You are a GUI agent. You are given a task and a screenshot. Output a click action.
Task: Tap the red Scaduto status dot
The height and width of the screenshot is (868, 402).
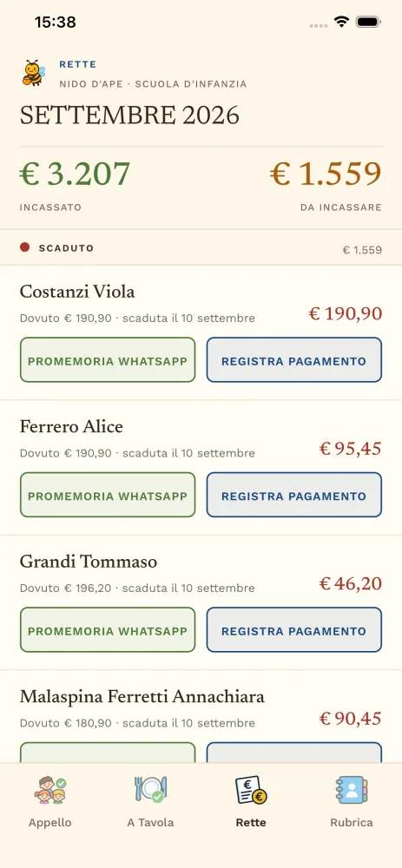pyautogui.click(x=24, y=247)
